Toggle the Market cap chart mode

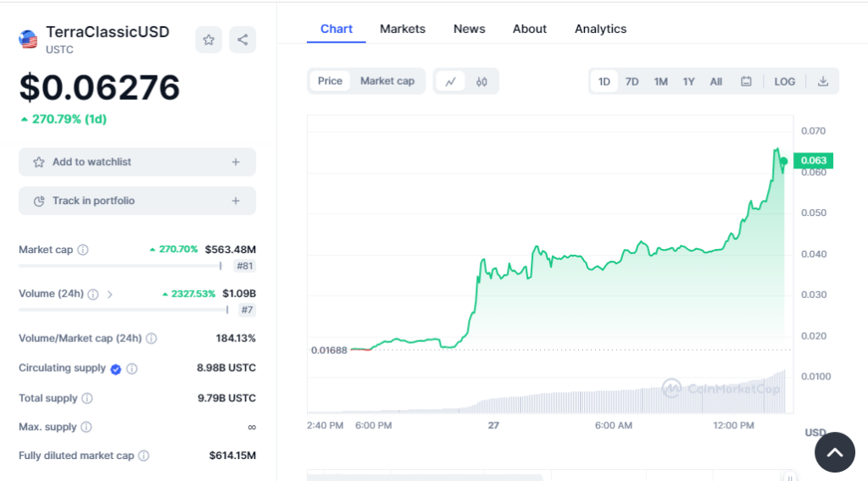click(x=387, y=81)
